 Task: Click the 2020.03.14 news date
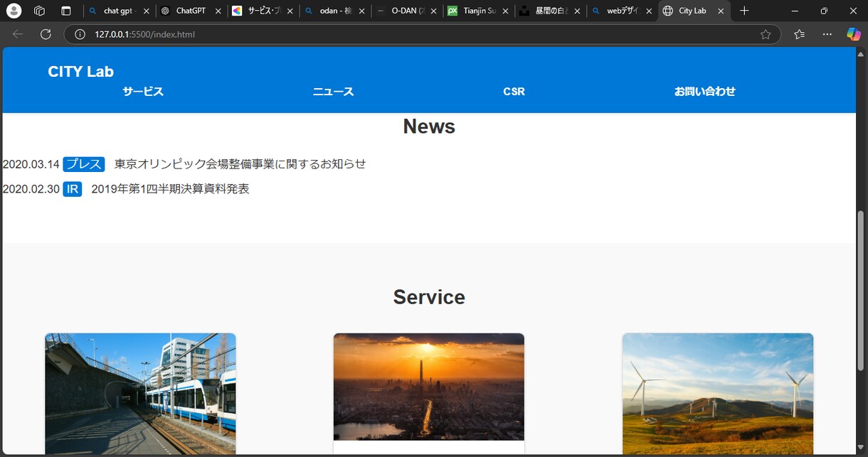click(x=31, y=164)
